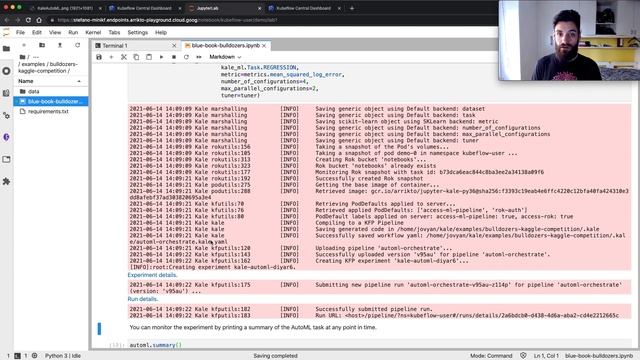Viewport: 640px width, 360px height.
Task: Open the Edit menu
Action: (x=37, y=32)
